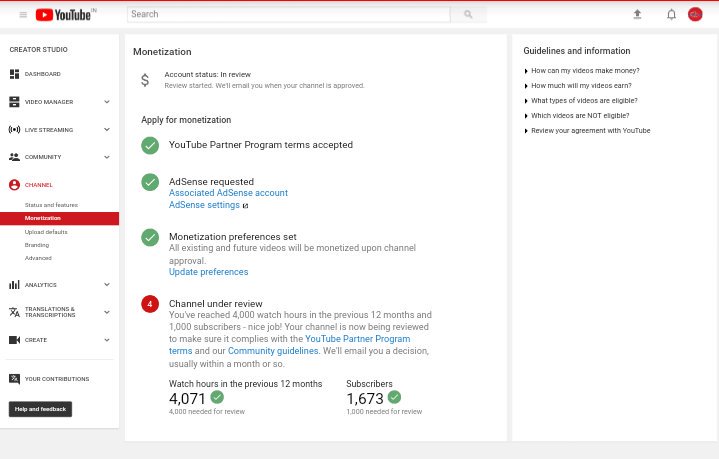This screenshot has width=719, height=459.
Task: Expand Translations & Transcriptions chevron
Action: point(107,312)
